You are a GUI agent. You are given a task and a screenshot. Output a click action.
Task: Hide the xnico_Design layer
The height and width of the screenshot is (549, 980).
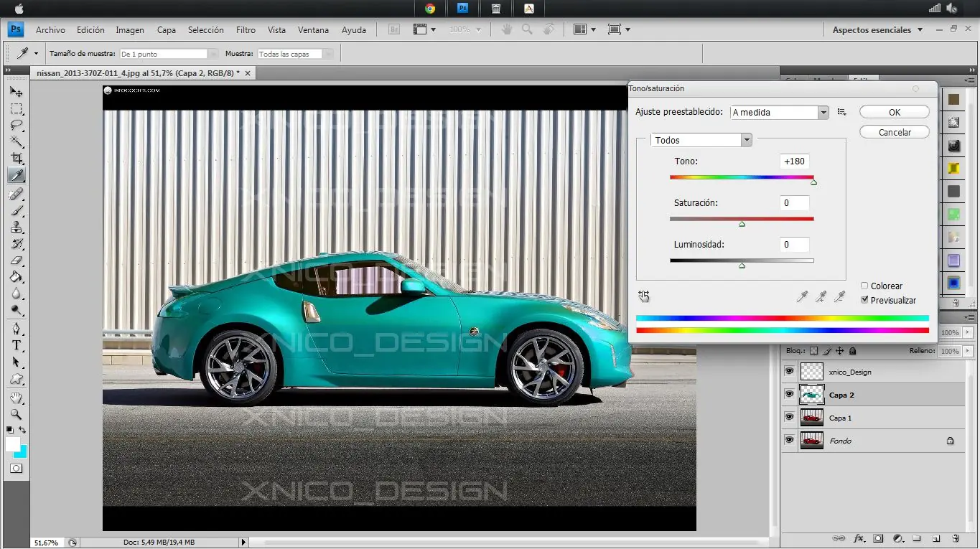pos(789,372)
